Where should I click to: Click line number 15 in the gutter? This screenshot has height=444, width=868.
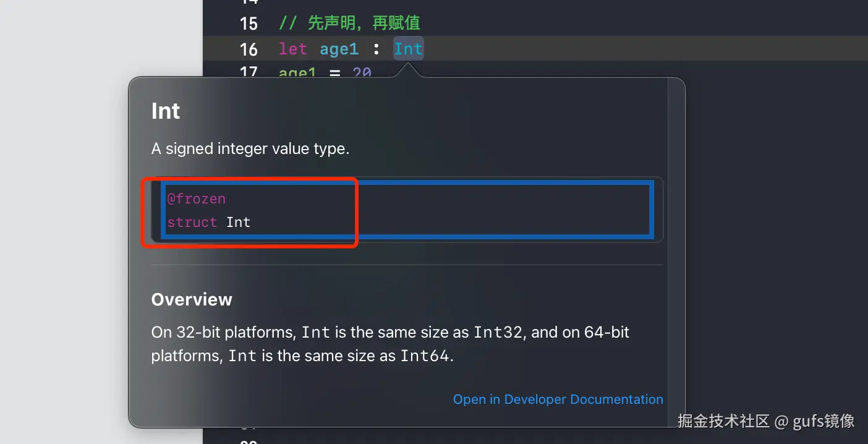249,23
